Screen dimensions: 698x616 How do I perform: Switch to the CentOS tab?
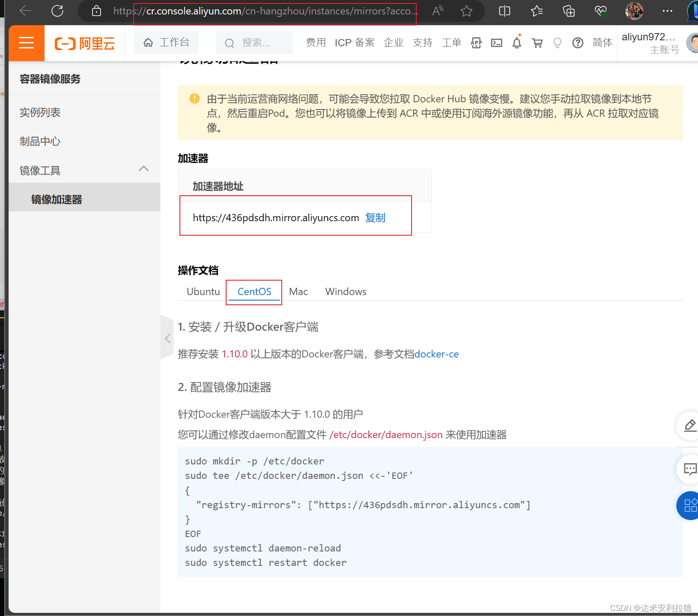pyautogui.click(x=254, y=292)
